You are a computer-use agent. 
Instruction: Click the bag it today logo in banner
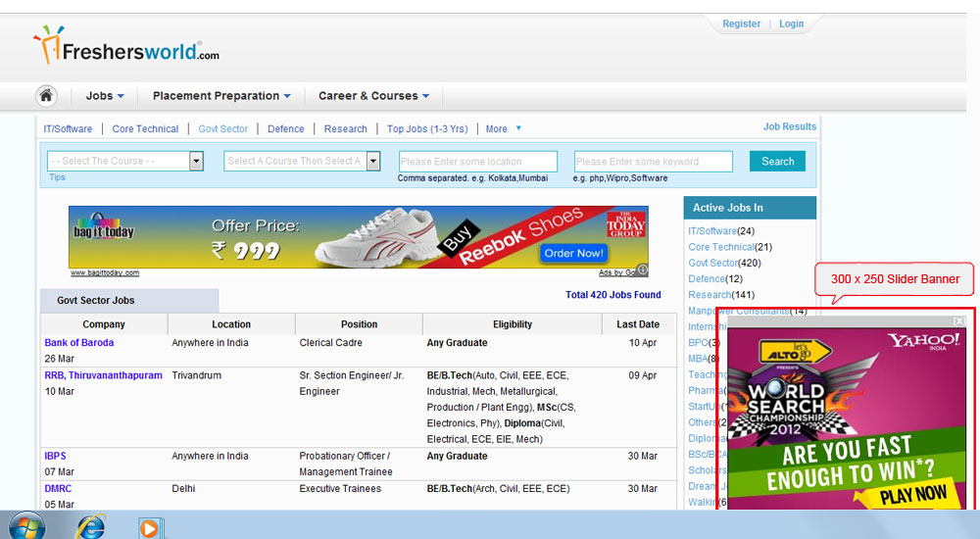(104, 229)
